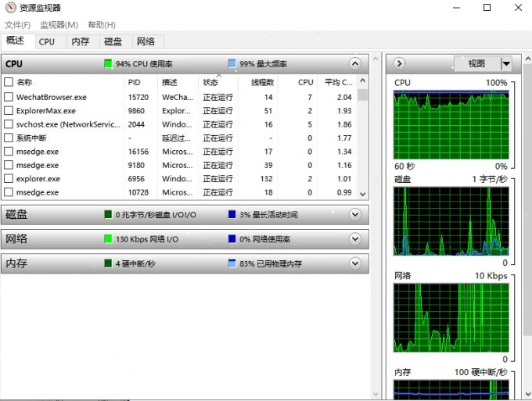Click the 130 Kbps 网络 I/O label
This screenshot has width=532, height=401.
(x=147, y=239)
